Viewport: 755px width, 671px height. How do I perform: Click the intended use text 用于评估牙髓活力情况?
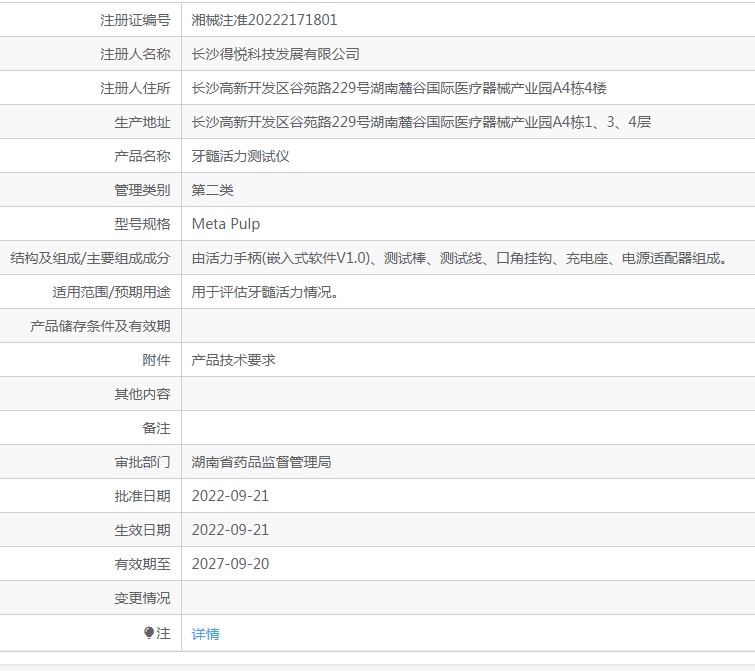(265, 292)
